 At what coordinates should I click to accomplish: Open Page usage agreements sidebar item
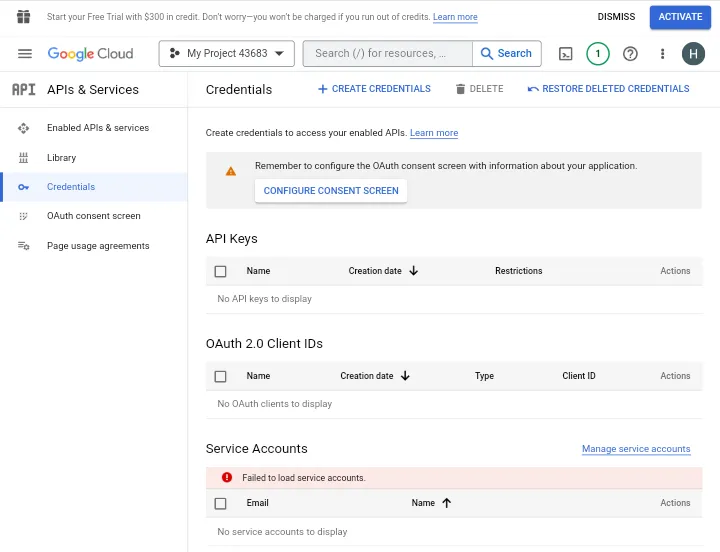[x=94, y=246]
